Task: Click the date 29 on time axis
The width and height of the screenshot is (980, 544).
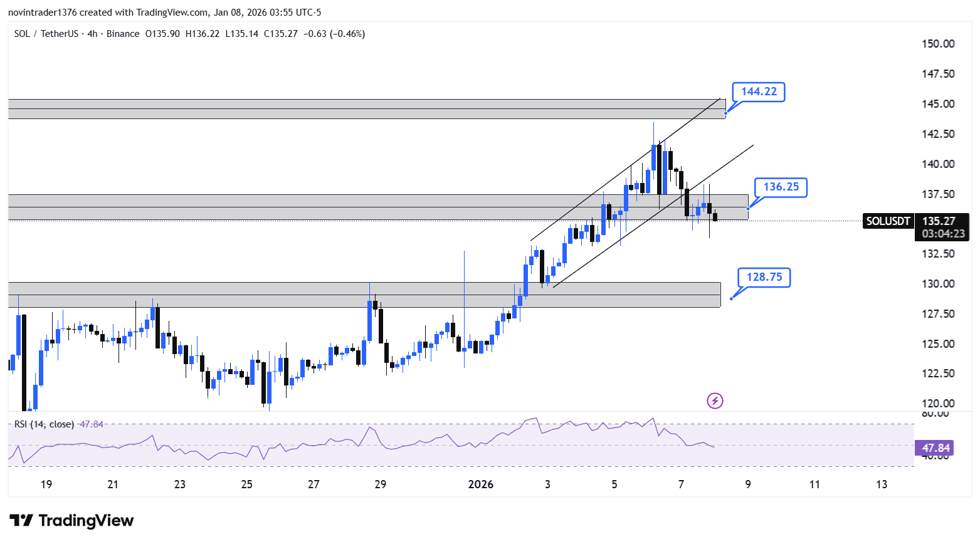Action: click(380, 484)
